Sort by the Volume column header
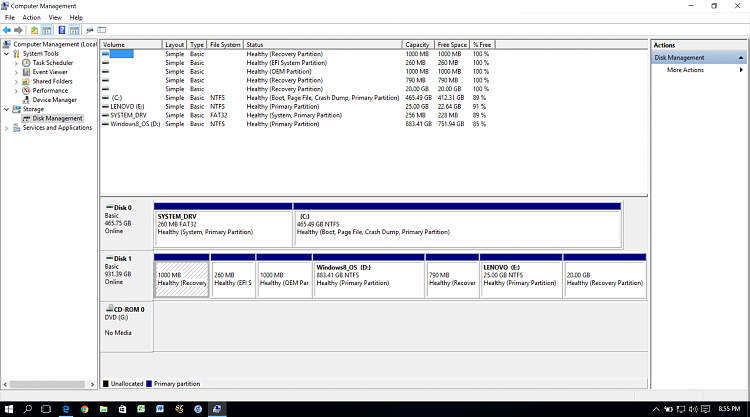750x417 pixels. tap(131, 44)
